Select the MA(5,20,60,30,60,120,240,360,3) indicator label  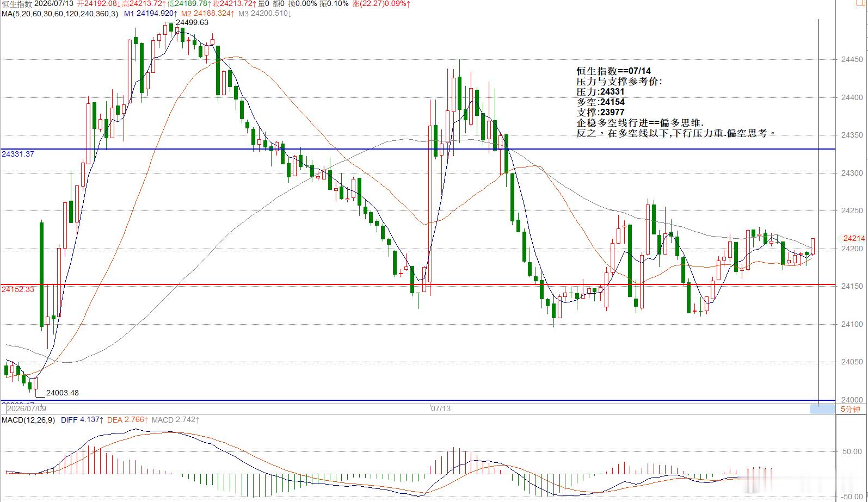[59, 13]
